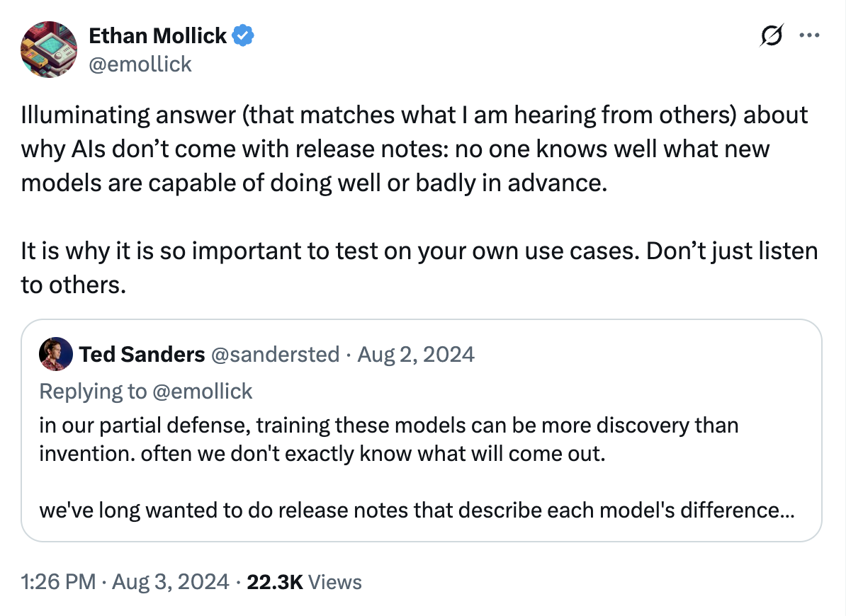
Task: Open the Aug 3, 2024 post date
Action: pyautogui.click(x=171, y=582)
